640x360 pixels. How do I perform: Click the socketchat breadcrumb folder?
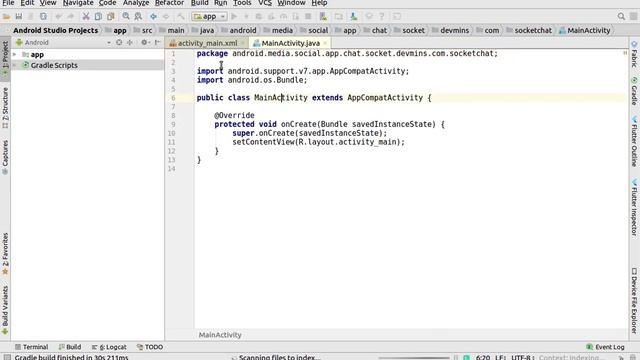[x=529, y=31]
